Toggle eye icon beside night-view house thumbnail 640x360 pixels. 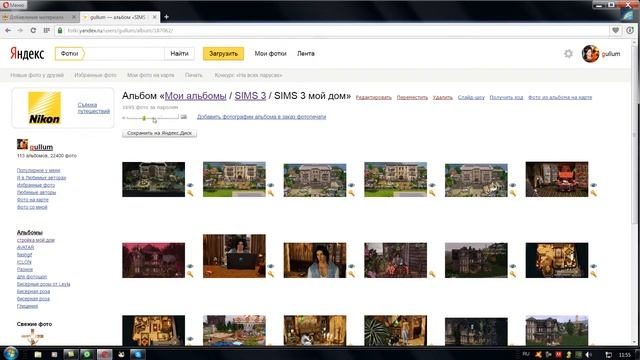(x=190, y=185)
